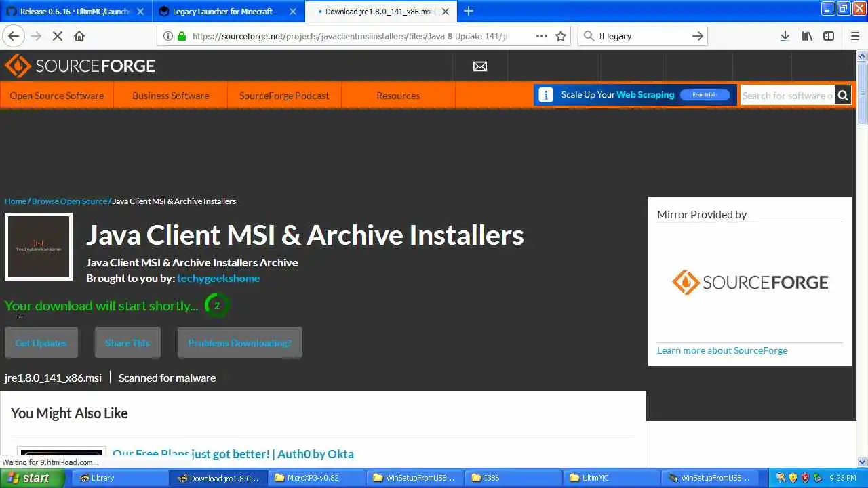The width and height of the screenshot is (868, 488).
Task: Click the Get Updates button
Action: point(41,343)
